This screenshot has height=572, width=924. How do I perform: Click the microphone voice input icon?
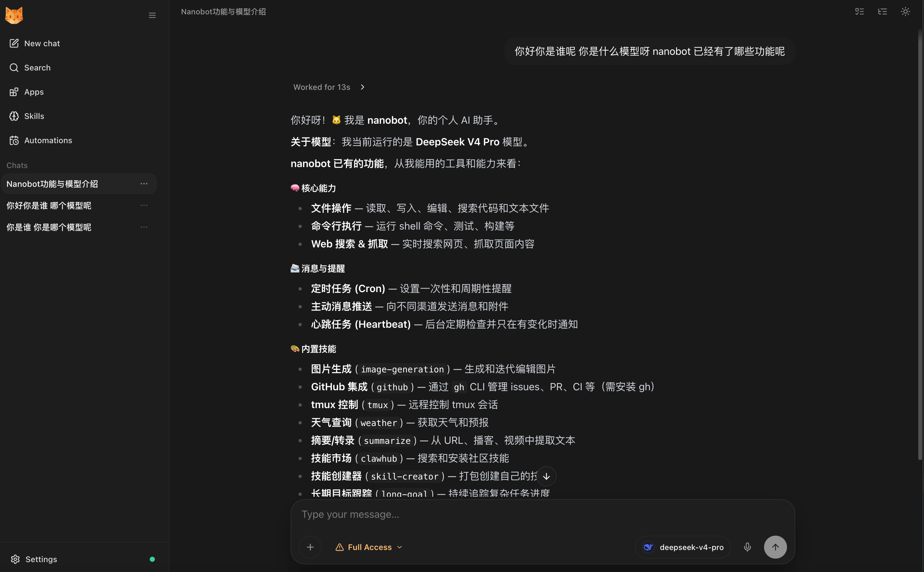coord(747,547)
